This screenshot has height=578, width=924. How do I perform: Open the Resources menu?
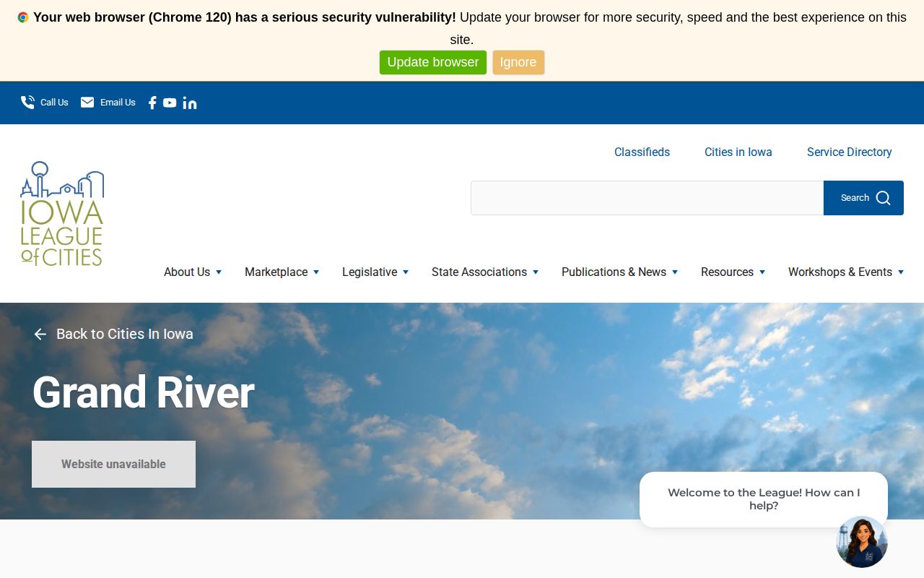[727, 272]
